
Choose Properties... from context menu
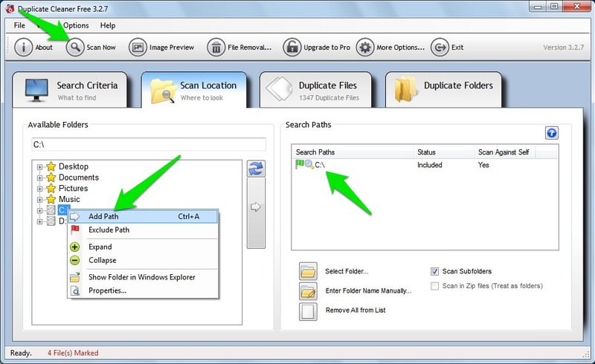143,290
